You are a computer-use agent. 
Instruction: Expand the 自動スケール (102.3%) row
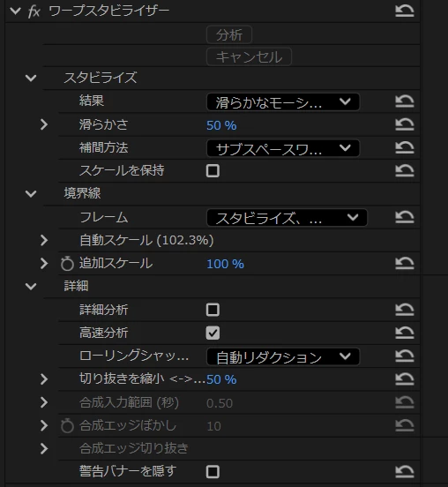click(x=44, y=240)
